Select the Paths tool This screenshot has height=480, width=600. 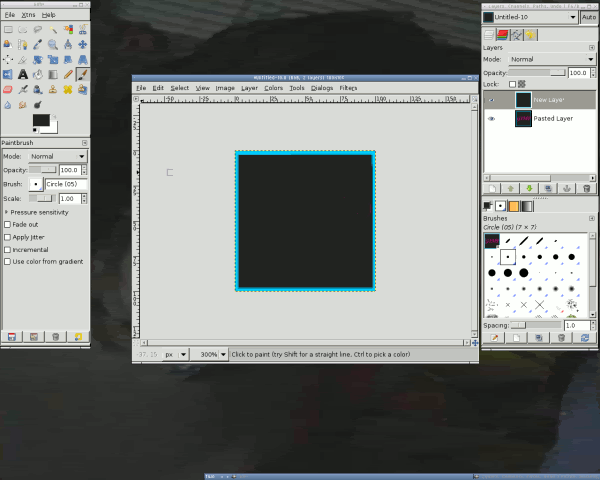tap(23, 44)
